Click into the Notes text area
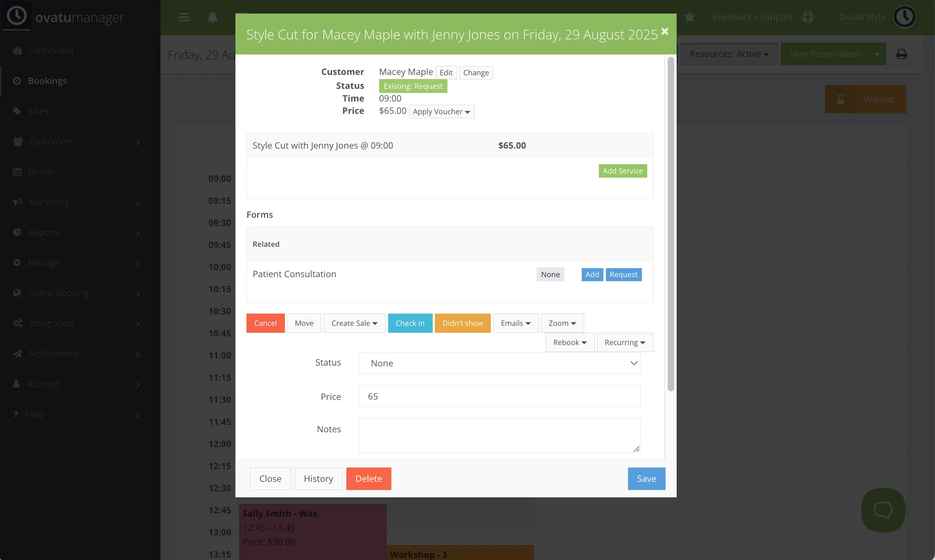935x560 pixels. pyautogui.click(x=499, y=435)
